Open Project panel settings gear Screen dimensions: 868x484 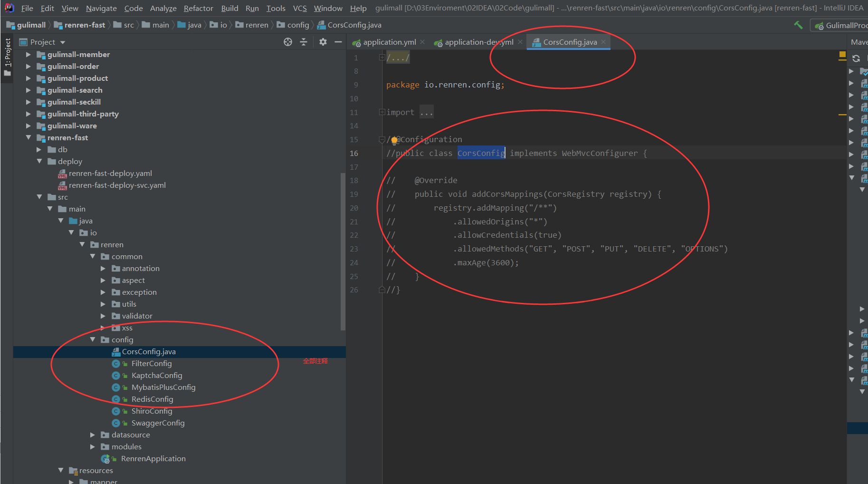[323, 42]
